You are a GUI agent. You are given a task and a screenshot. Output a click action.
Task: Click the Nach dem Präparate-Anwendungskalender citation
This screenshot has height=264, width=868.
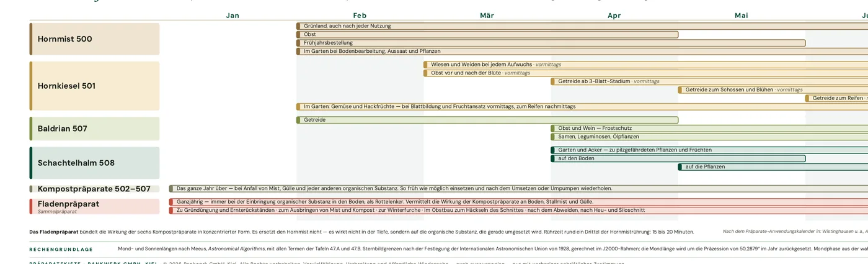pos(795,232)
